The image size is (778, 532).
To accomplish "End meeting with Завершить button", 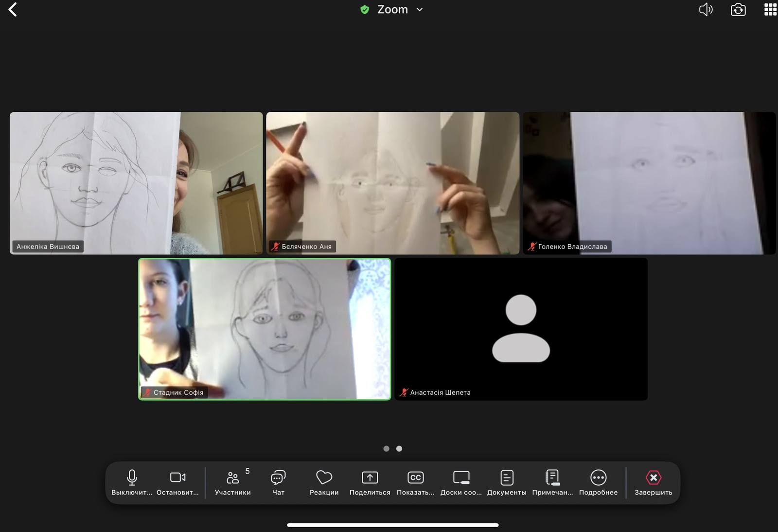I will [x=653, y=481].
